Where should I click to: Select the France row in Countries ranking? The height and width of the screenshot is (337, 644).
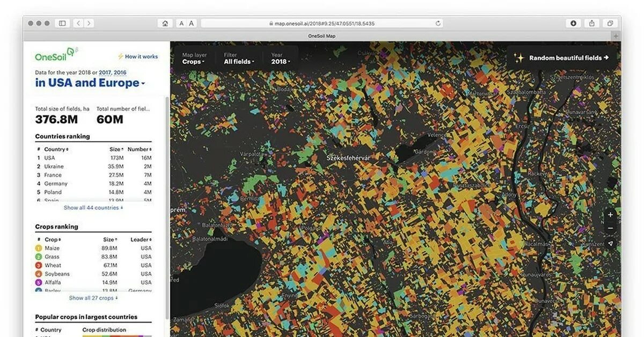(93, 175)
